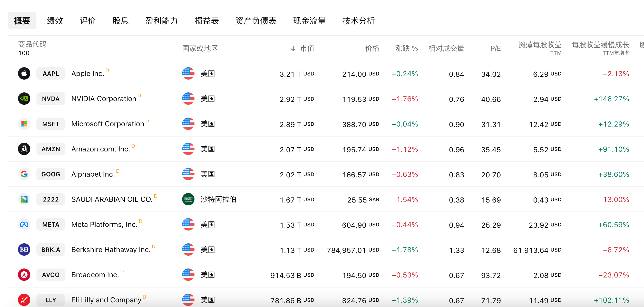This screenshot has height=307, width=644.
Task: Click the US flag in the MSFT row
Action: [188, 124]
